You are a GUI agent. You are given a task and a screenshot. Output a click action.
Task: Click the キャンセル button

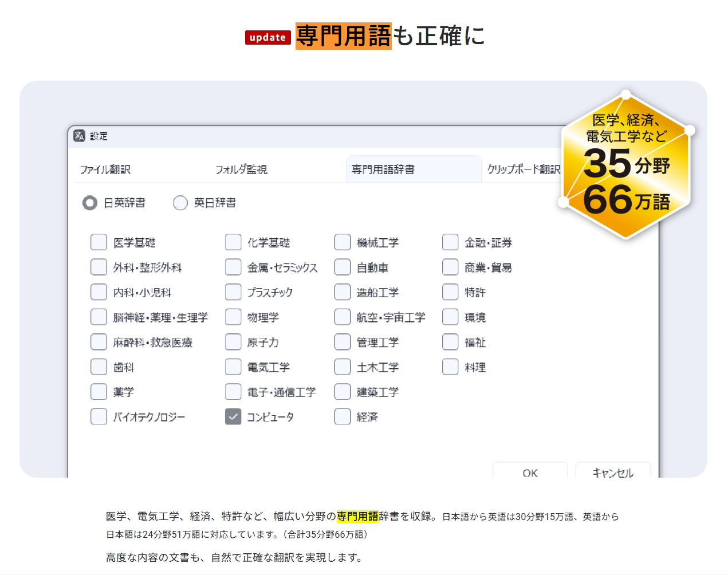pyautogui.click(x=613, y=472)
